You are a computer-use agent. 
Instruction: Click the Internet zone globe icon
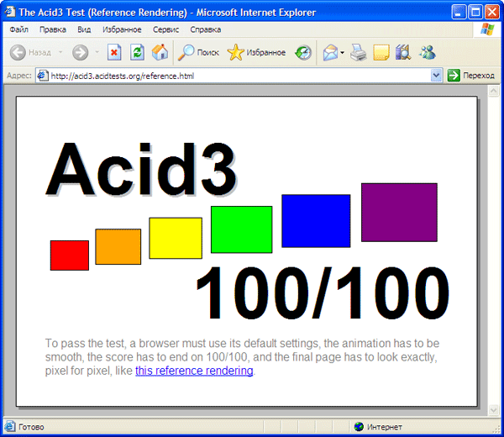click(x=359, y=427)
